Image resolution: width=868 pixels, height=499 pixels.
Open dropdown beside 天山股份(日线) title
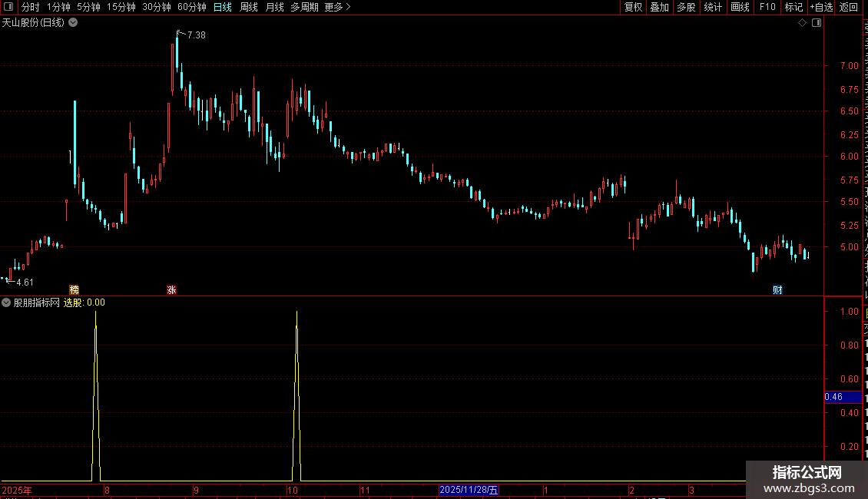click(x=73, y=23)
